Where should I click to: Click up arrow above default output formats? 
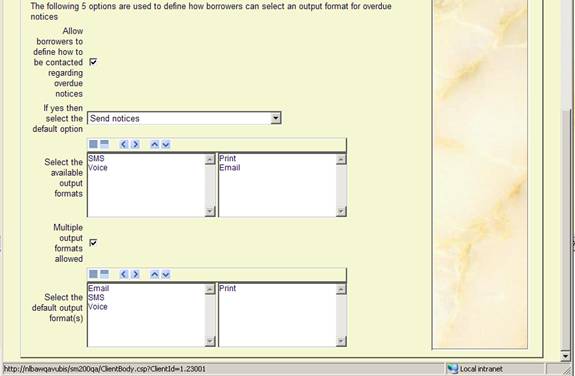pos(155,274)
